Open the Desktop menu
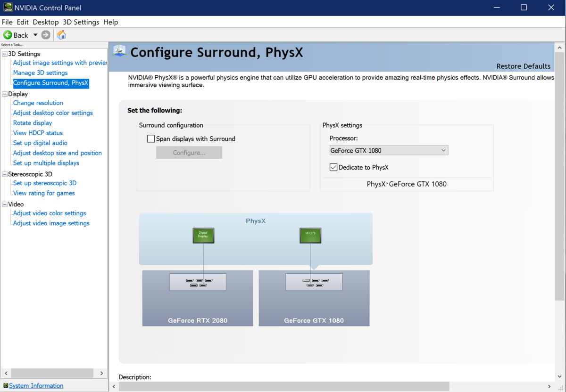This screenshot has height=392, width=566. (46, 22)
